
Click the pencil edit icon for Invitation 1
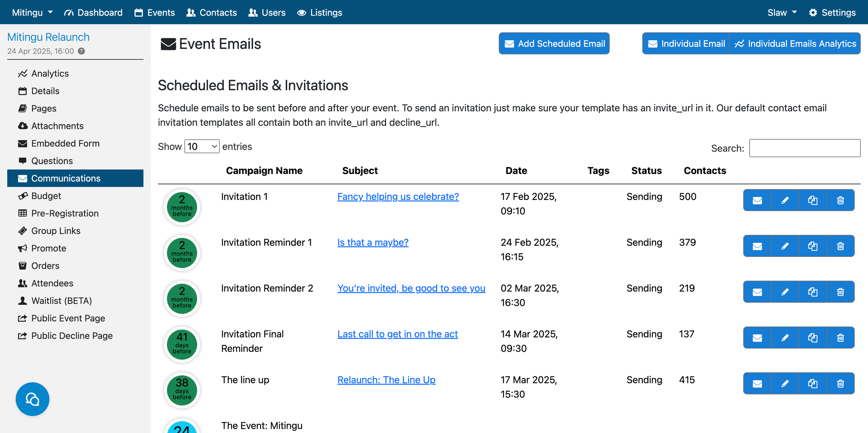point(785,200)
